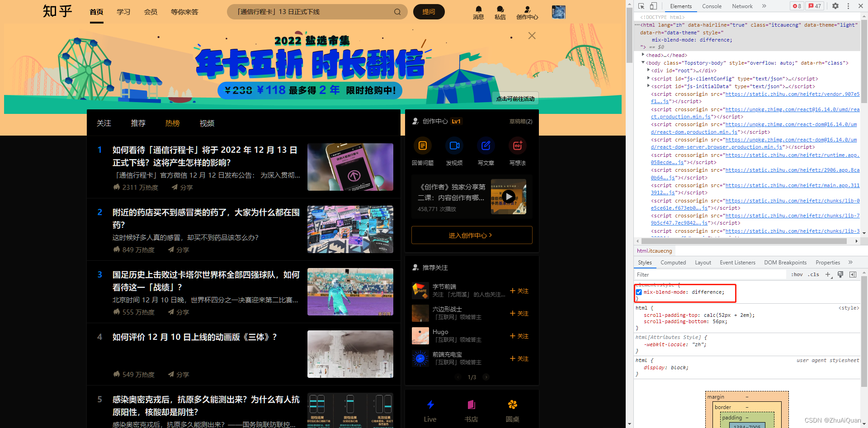Open DevTools settings gear

coord(835,6)
